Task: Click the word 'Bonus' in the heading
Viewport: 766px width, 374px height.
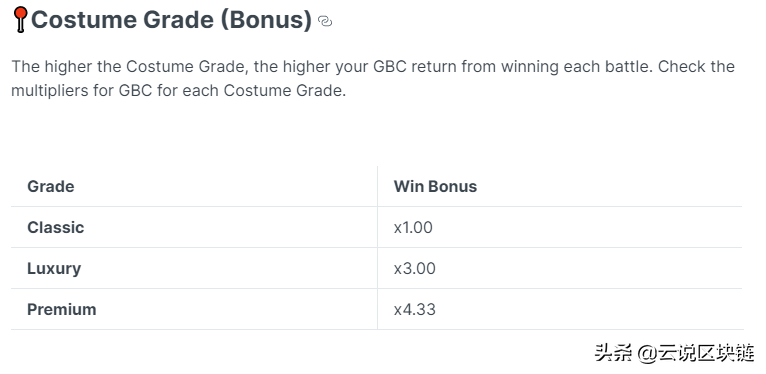Action: (266, 20)
